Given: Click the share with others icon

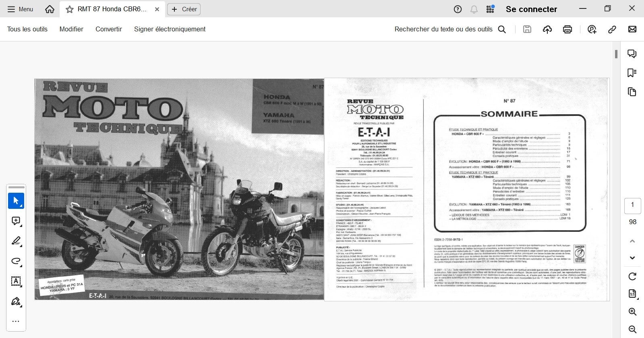Looking at the screenshot, I should click(x=592, y=29).
